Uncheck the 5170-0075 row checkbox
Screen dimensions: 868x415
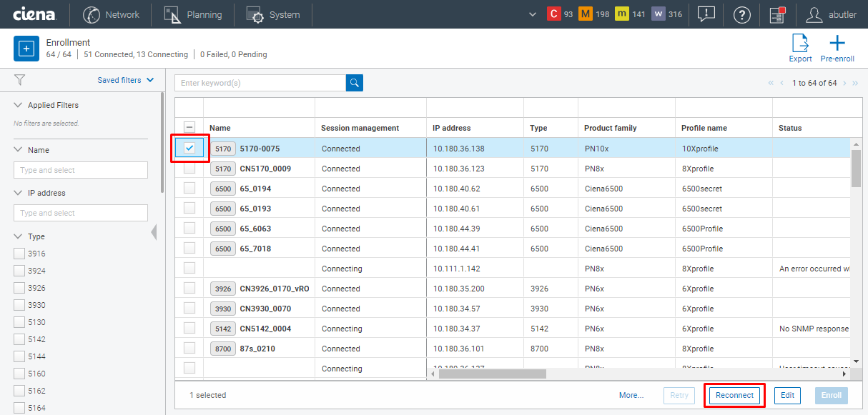[189, 148]
